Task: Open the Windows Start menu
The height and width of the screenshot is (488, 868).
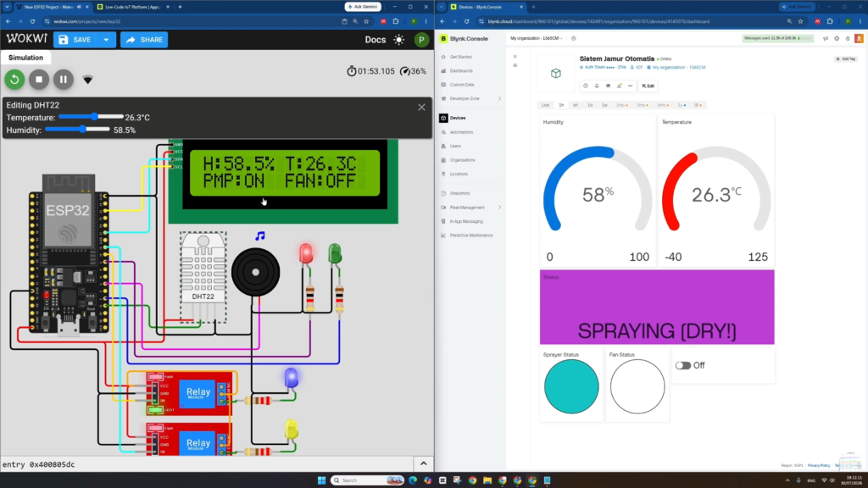Action: [321, 480]
